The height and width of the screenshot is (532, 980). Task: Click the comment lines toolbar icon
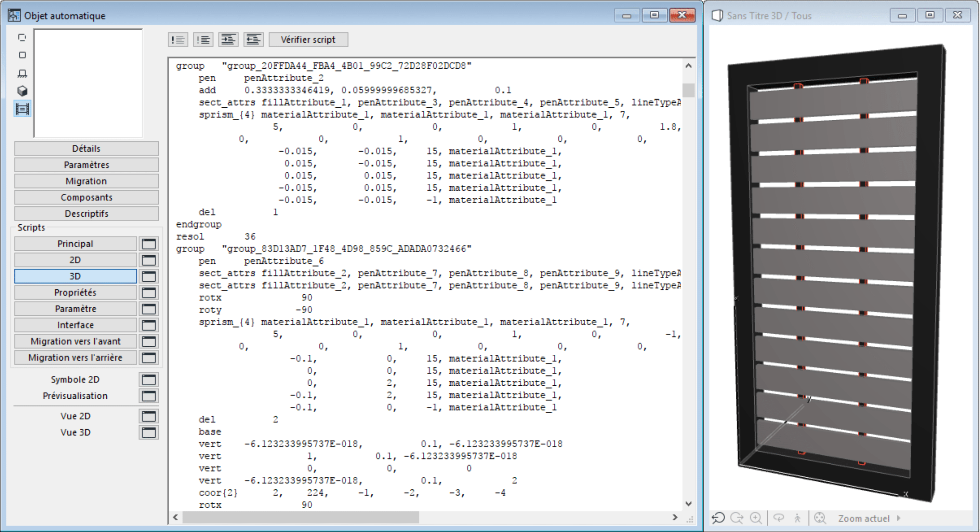tap(178, 40)
